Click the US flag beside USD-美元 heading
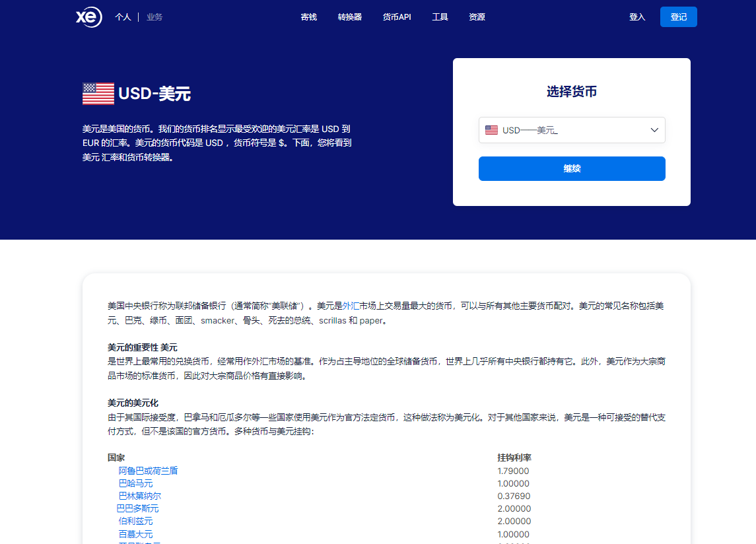The image size is (756, 544). [98, 94]
